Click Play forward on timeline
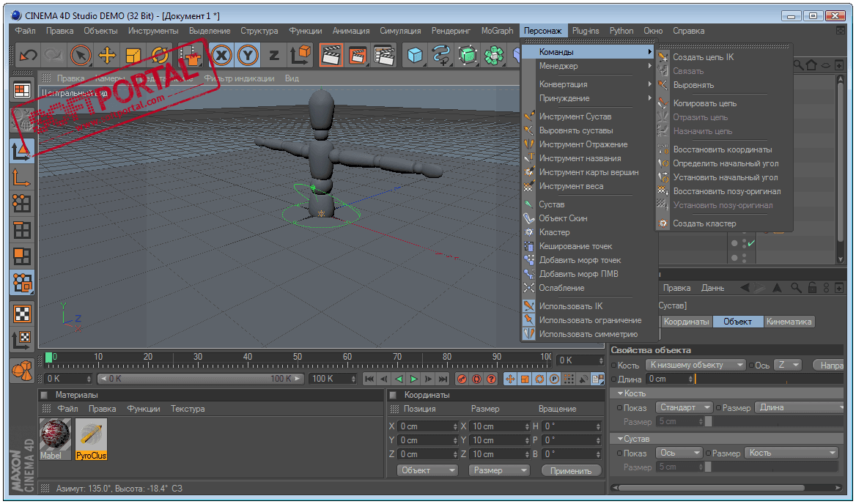Viewport: 856px width, 504px height. [414, 379]
